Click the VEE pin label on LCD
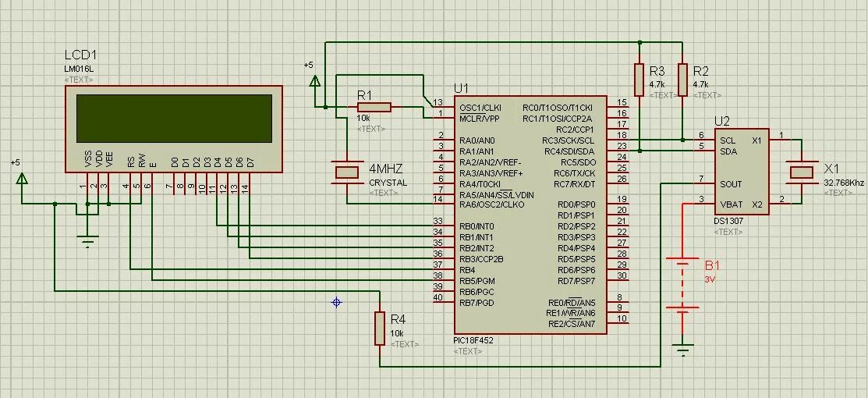This screenshot has width=868, height=398. click(110, 159)
